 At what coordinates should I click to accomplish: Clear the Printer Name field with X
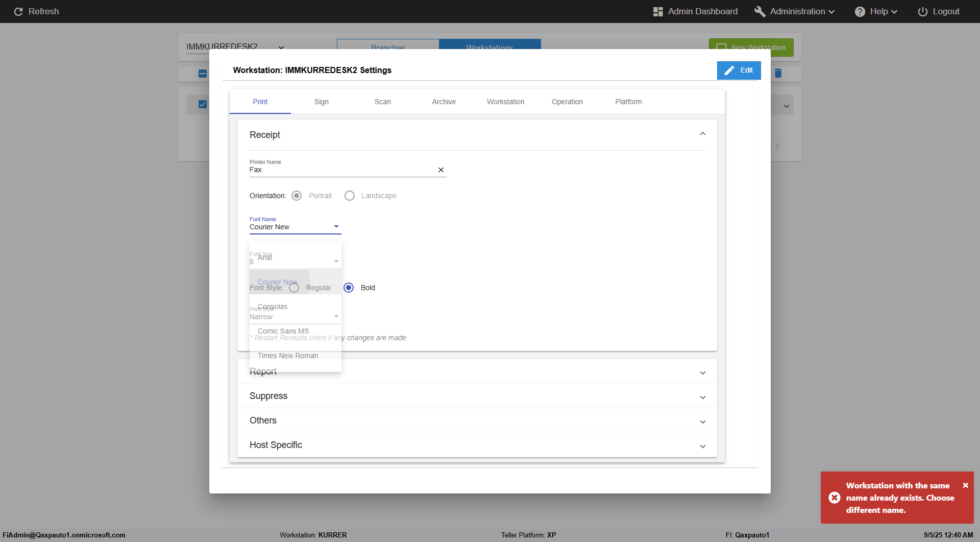tap(441, 170)
